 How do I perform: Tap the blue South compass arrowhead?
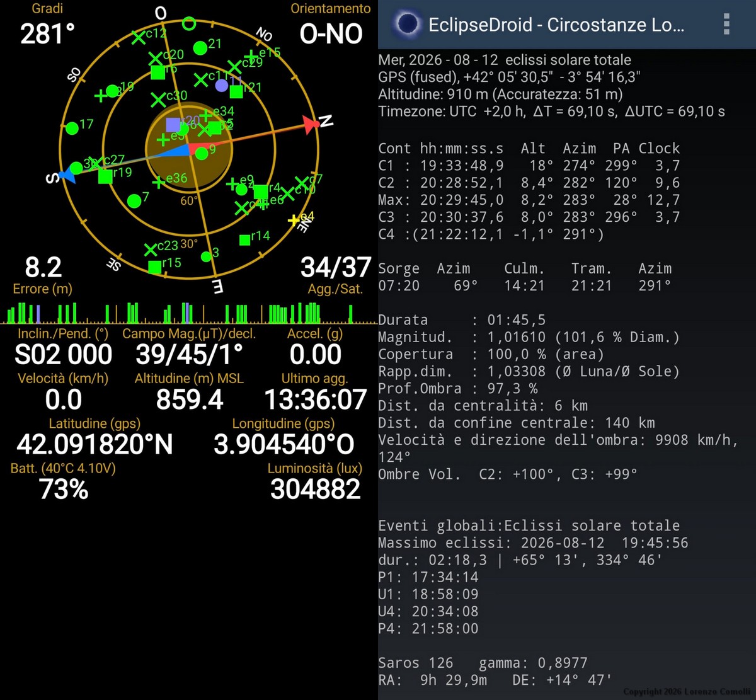click(x=67, y=175)
